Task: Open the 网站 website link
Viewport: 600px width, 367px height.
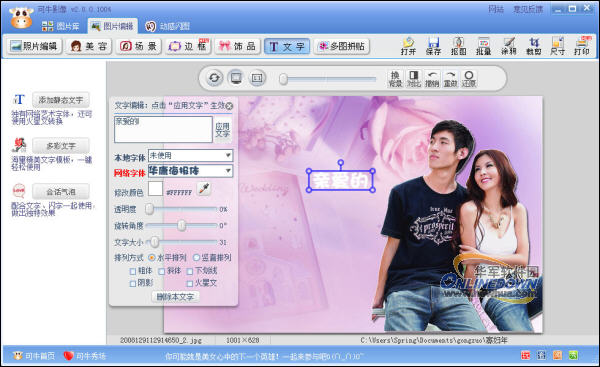Action: [496, 9]
